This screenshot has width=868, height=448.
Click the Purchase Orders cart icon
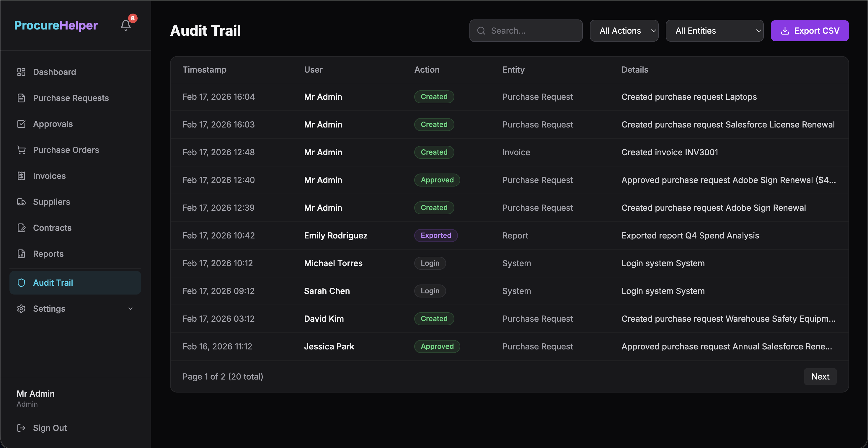tap(21, 150)
